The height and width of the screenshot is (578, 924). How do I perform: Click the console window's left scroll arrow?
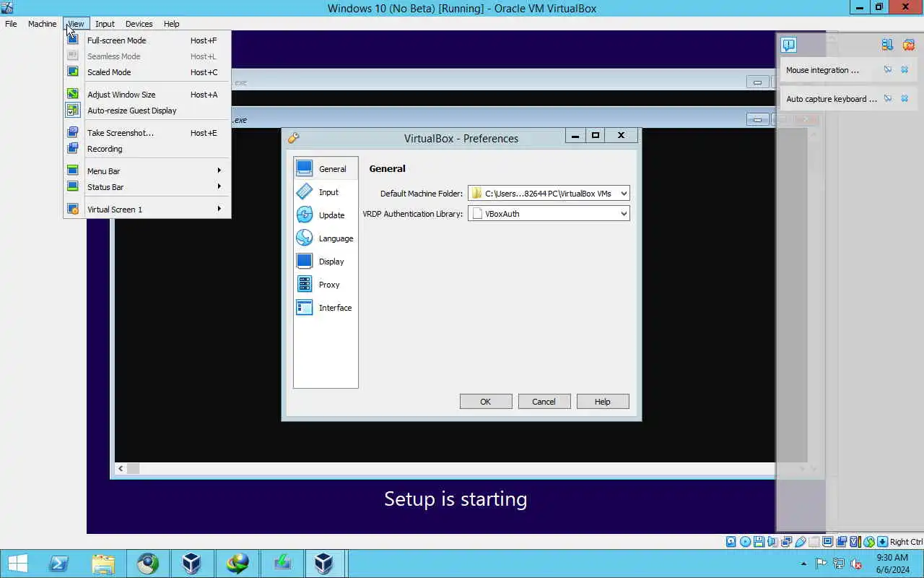click(121, 468)
